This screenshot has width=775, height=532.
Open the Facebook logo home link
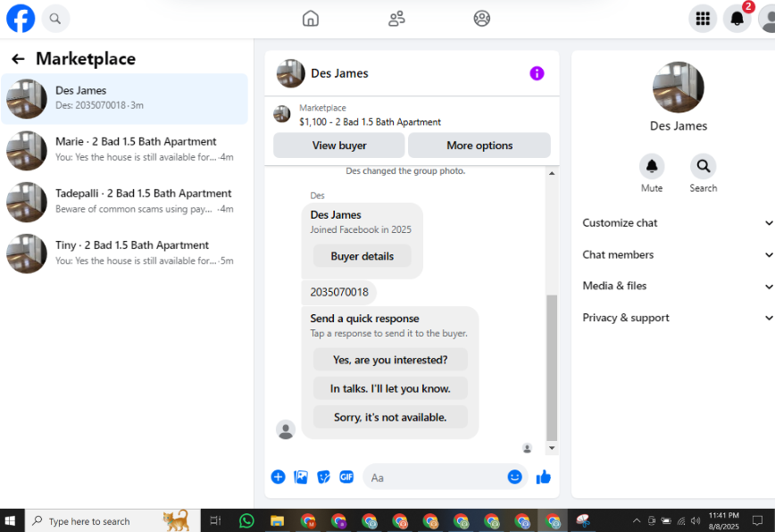21,18
